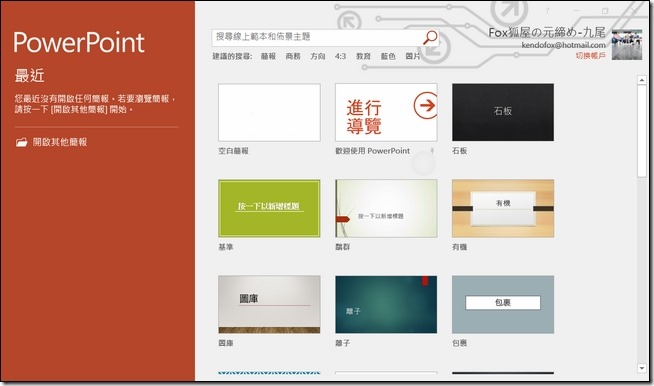Select suggested search 教育

[363, 56]
